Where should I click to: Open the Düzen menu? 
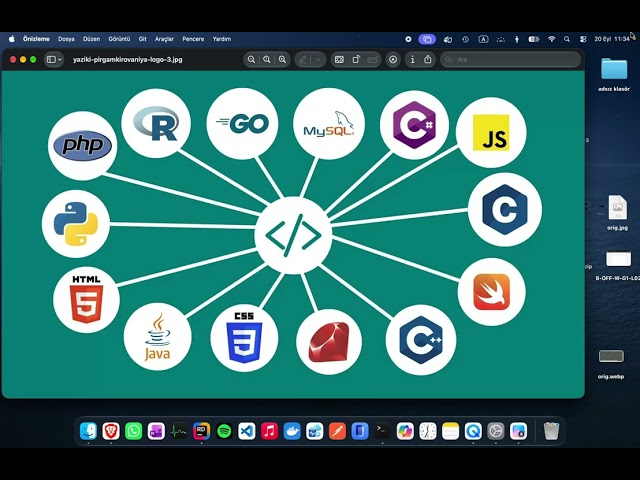(91, 39)
